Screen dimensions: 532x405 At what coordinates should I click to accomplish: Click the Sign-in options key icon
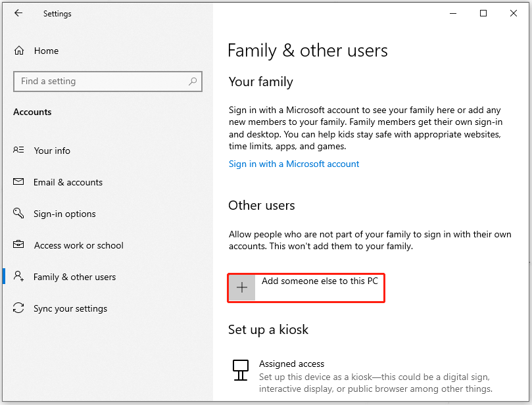click(18, 213)
